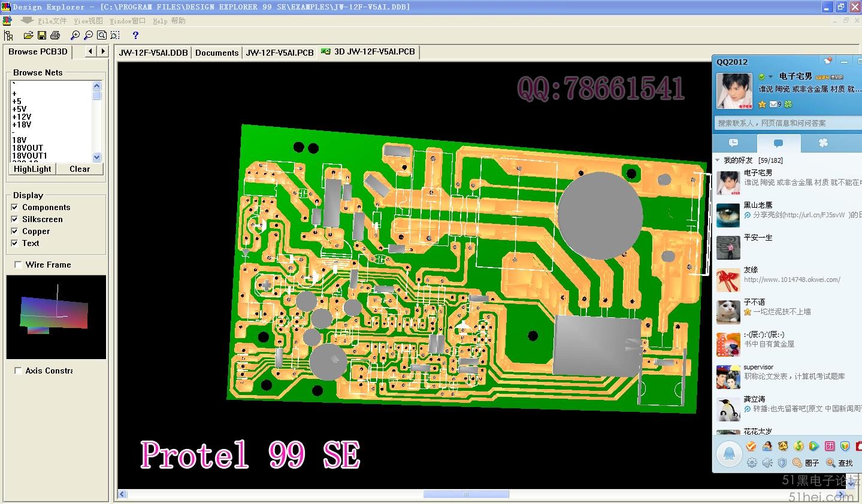This screenshot has width=862, height=504.
Task: Open the View 视图 menu
Action: click(x=89, y=21)
